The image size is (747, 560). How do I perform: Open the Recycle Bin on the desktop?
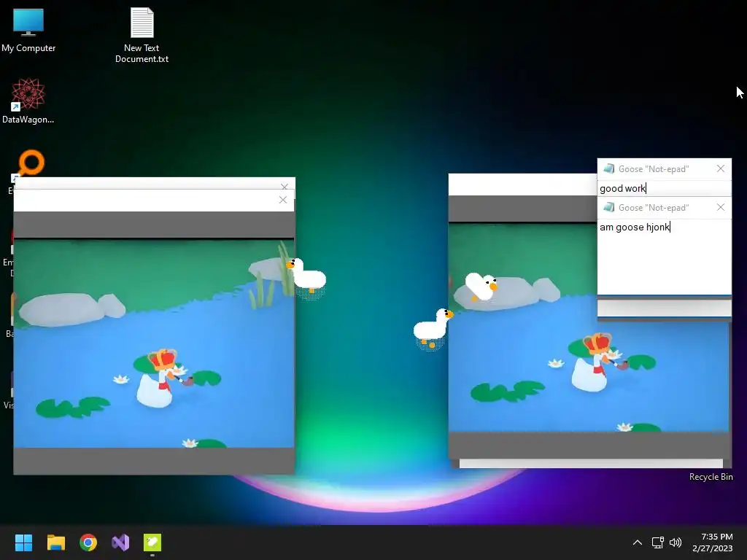[x=711, y=477]
